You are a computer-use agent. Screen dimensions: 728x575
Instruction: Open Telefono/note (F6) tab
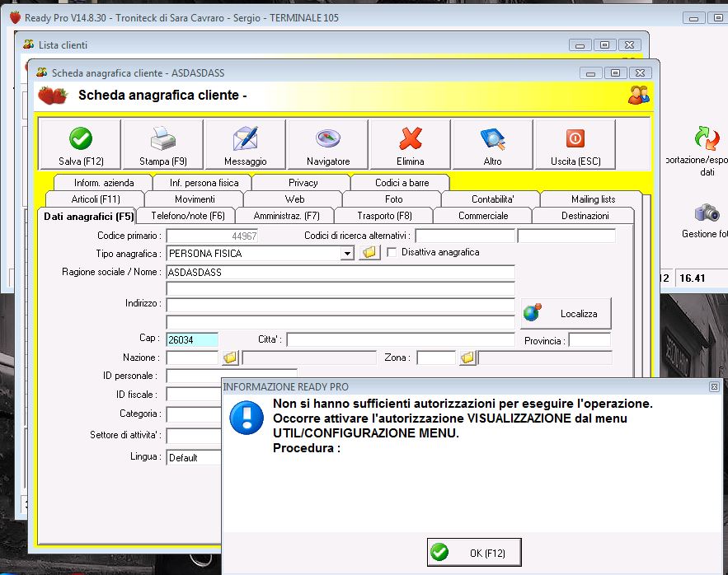[188, 216]
